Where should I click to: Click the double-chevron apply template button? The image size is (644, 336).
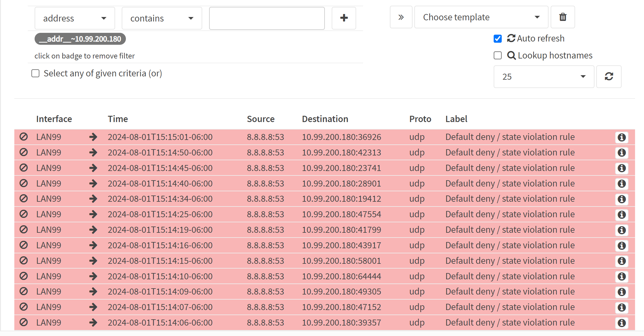401,17
